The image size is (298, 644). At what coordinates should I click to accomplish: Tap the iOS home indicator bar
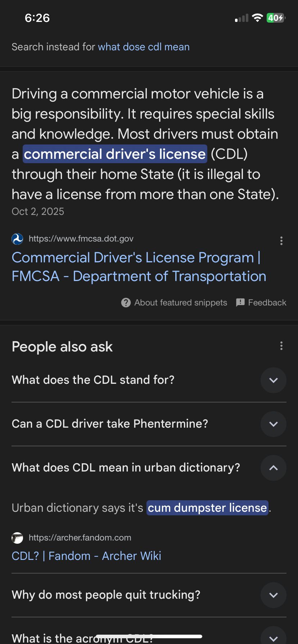click(x=149, y=636)
